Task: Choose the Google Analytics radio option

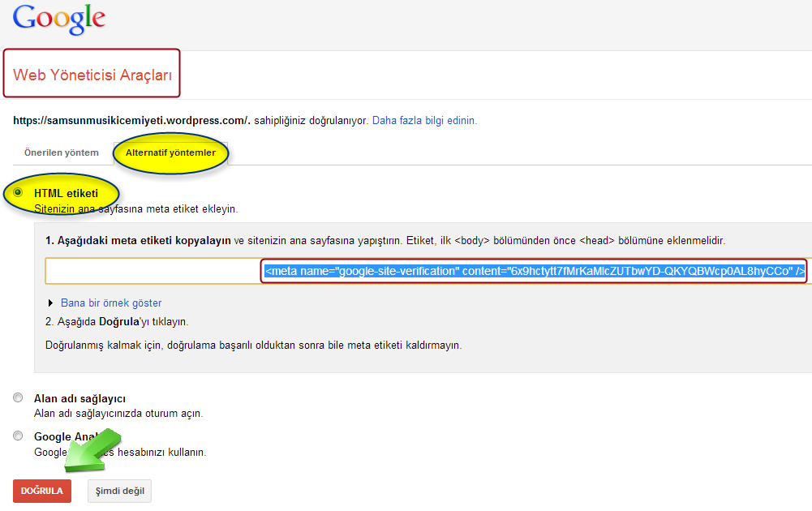Action: (x=18, y=436)
